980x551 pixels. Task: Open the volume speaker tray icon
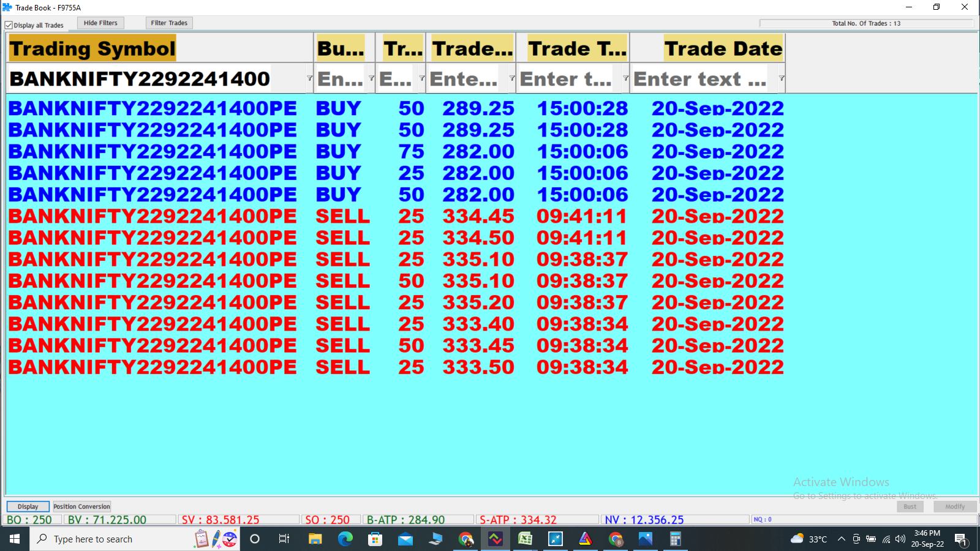pos(900,539)
